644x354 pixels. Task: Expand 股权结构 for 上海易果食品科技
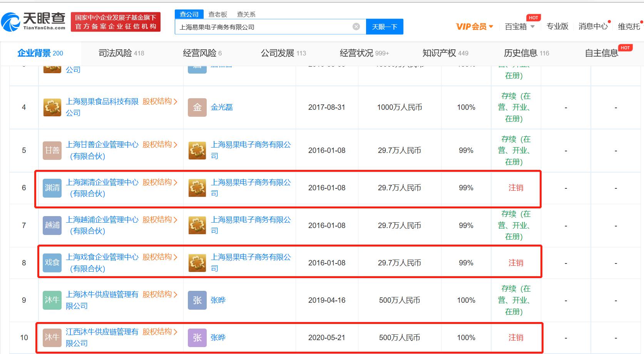click(x=160, y=101)
